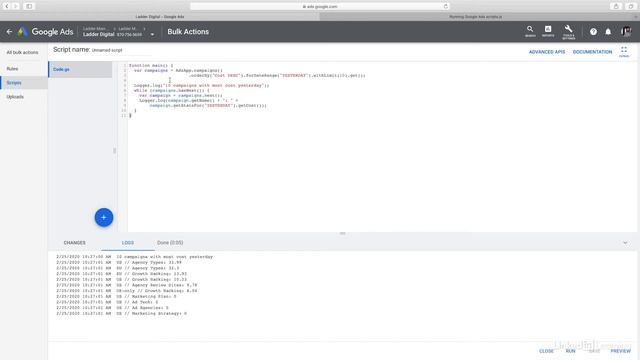
Task: Click the PREVIEW button
Action: click(620, 351)
